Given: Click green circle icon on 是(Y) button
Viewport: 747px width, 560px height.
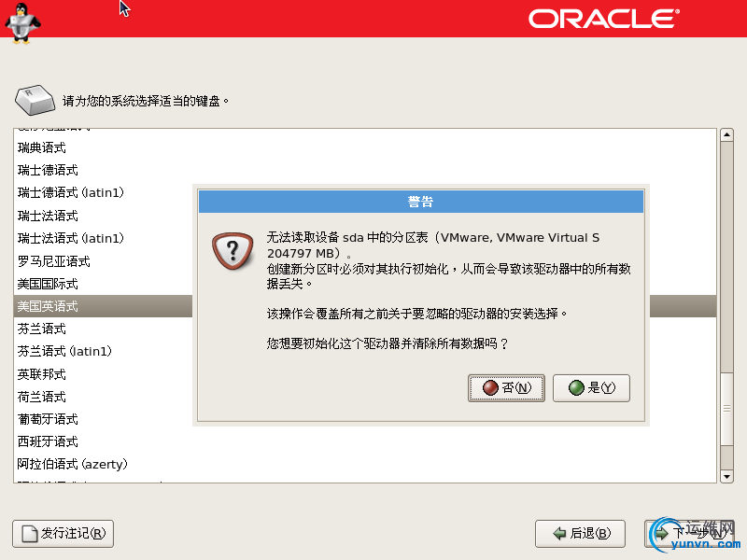Looking at the screenshot, I should (x=576, y=387).
